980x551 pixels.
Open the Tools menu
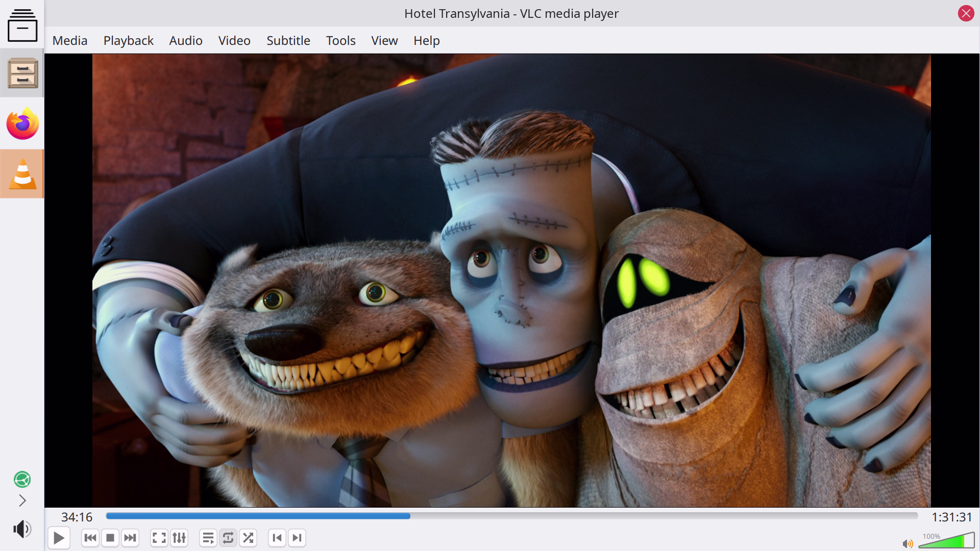pyautogui.click(x=341, y=40)
